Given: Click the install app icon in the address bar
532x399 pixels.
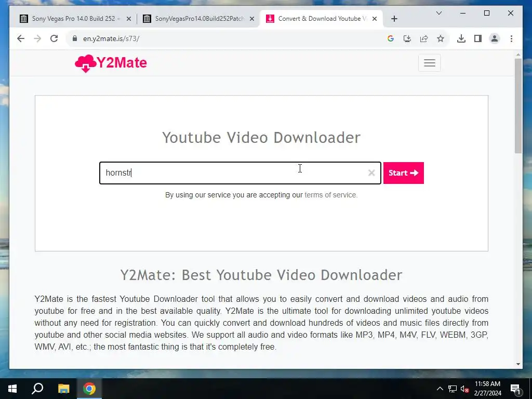Looking at the screenshot, I should point(407,38).
